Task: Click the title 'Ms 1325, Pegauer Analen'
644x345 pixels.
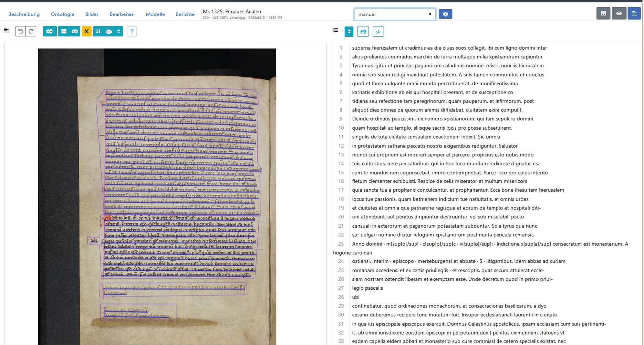Action: [x=232, y=11]
